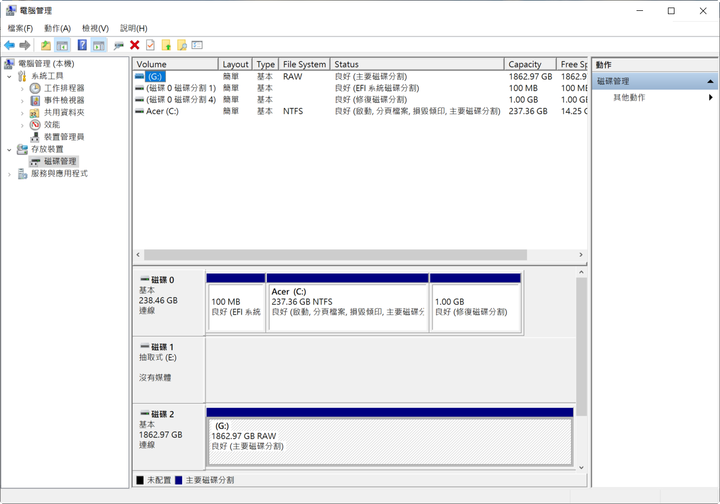
Task: Toggle the Show/Hide Action Pane icon
Action: pyautogui.click(x=99, y=45)
